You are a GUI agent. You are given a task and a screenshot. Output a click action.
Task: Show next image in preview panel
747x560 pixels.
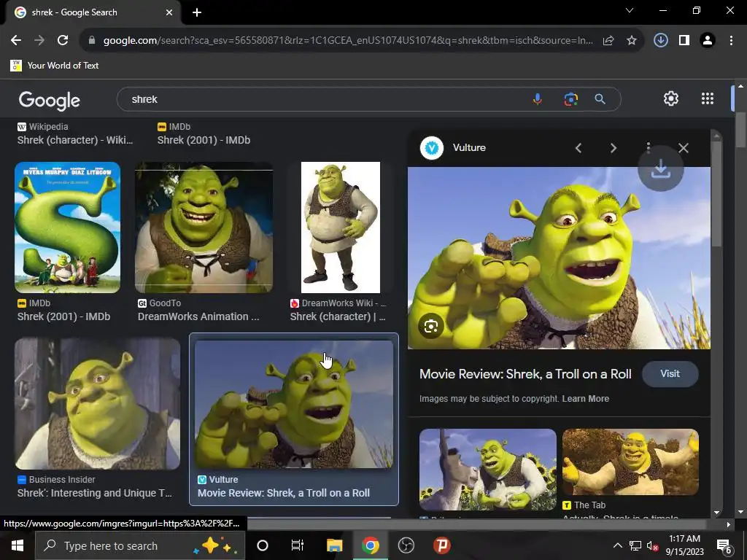613,148
